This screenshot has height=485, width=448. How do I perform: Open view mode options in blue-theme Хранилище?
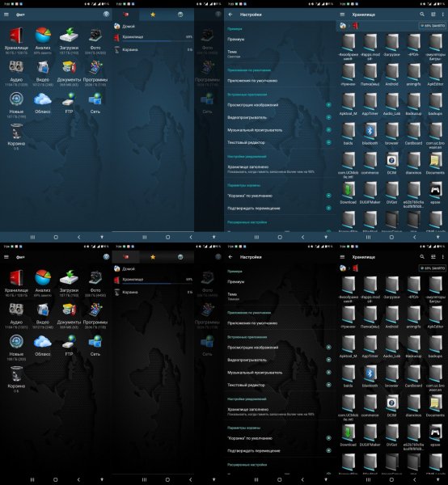point(433,15)
